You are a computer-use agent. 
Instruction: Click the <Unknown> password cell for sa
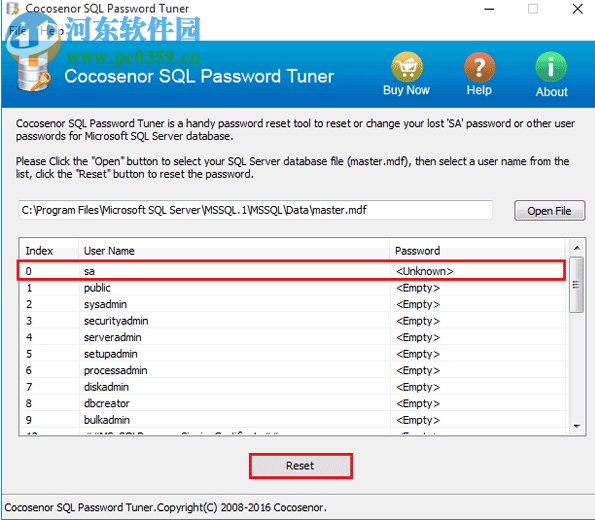coord(425,271)
